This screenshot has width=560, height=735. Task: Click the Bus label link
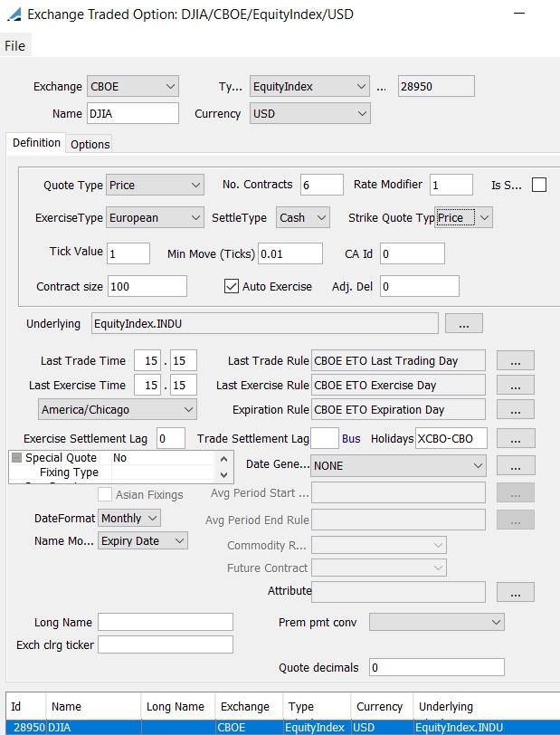(351, 439)
